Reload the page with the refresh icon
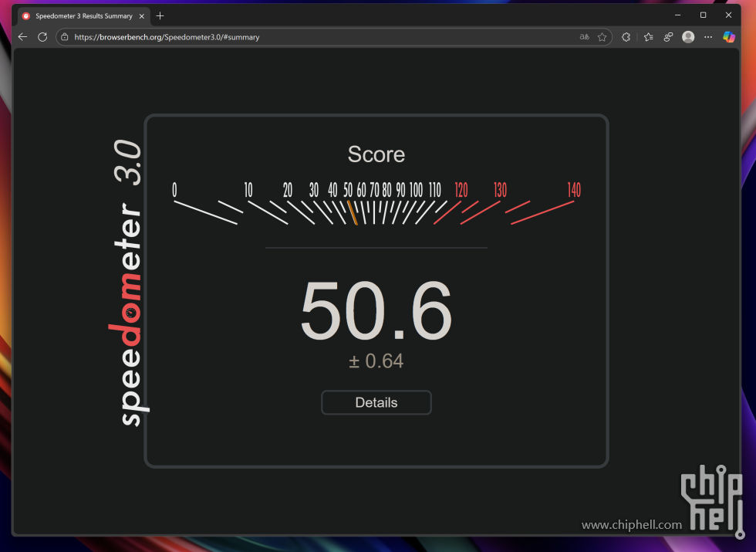The width and height of the screenshot is (756, 552). pos(42,37)
